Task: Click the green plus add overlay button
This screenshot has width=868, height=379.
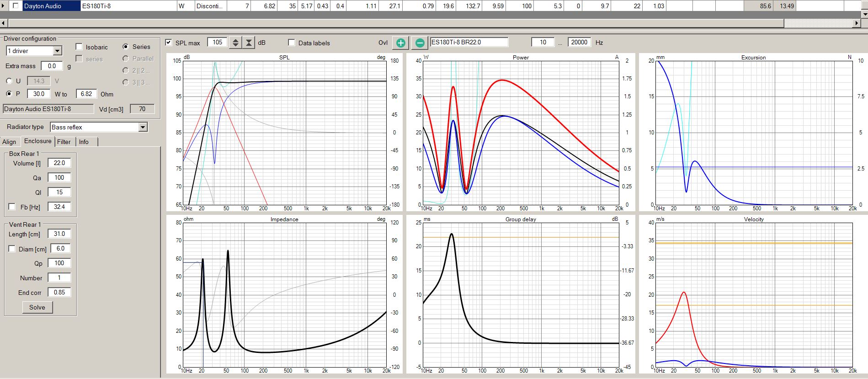Action: pos(400,43)
